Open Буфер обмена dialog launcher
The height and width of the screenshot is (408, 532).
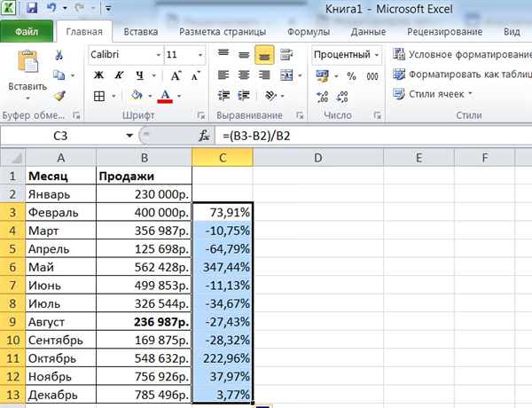pos(76,115)
